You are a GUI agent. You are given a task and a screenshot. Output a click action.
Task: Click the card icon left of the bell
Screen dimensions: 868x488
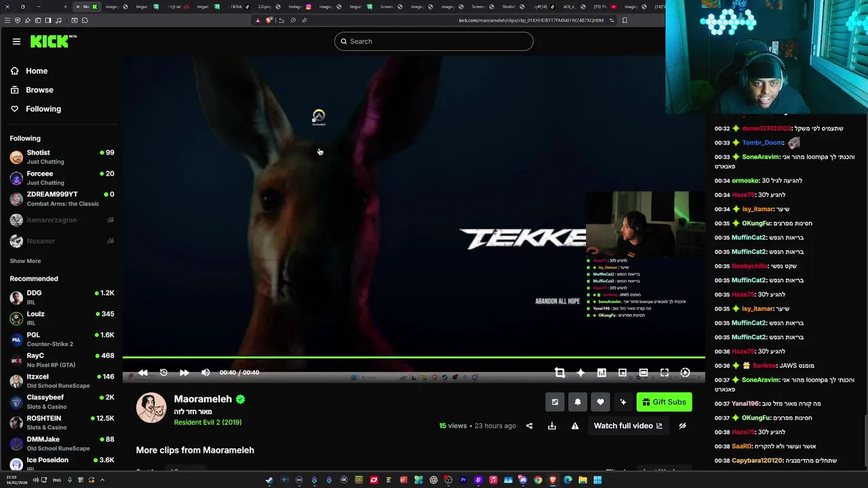tap(555, 402)
